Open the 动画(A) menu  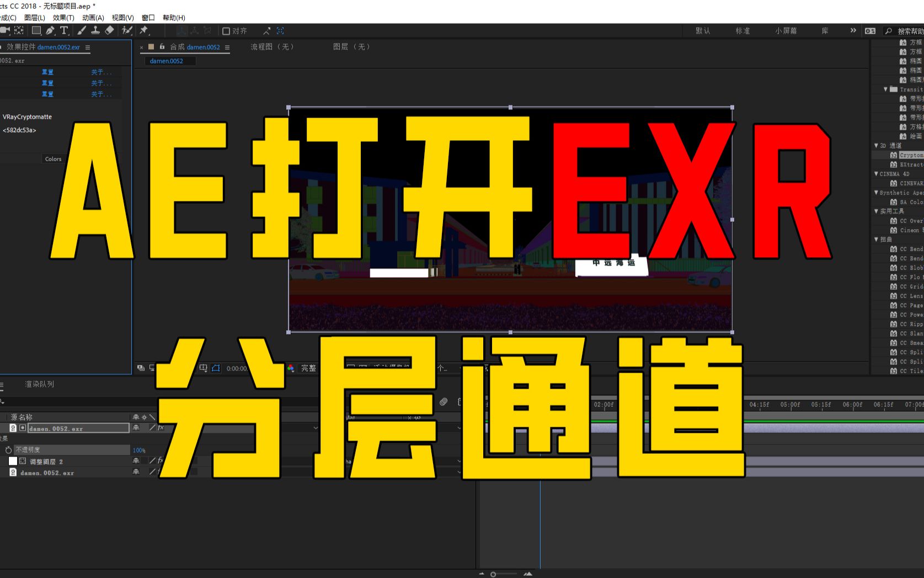coord(93,18)
